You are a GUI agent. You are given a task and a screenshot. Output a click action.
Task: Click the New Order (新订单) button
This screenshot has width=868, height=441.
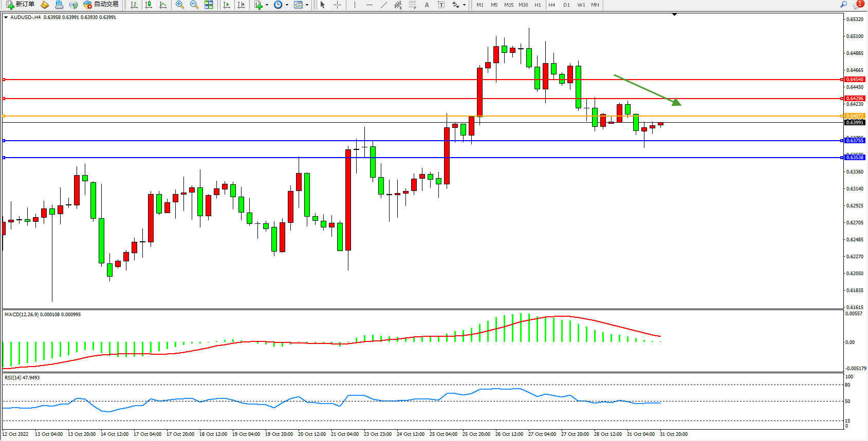(x=21, y=5)
